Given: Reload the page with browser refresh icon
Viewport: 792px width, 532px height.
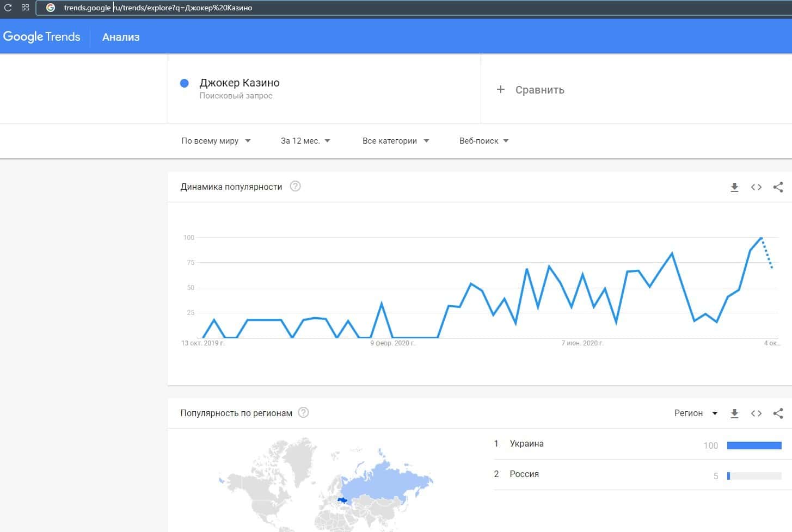Looking at the screenshot, I should [x=8, y=8].
